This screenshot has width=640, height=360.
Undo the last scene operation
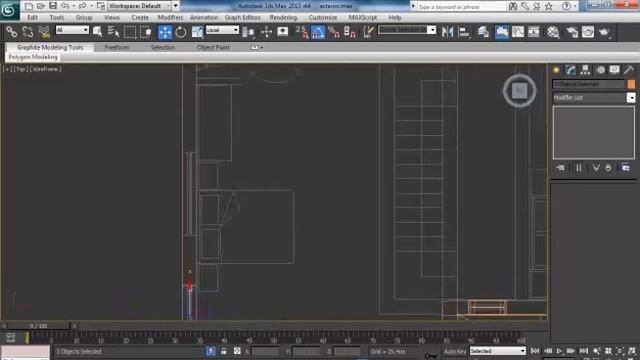[x=65, y=6]
